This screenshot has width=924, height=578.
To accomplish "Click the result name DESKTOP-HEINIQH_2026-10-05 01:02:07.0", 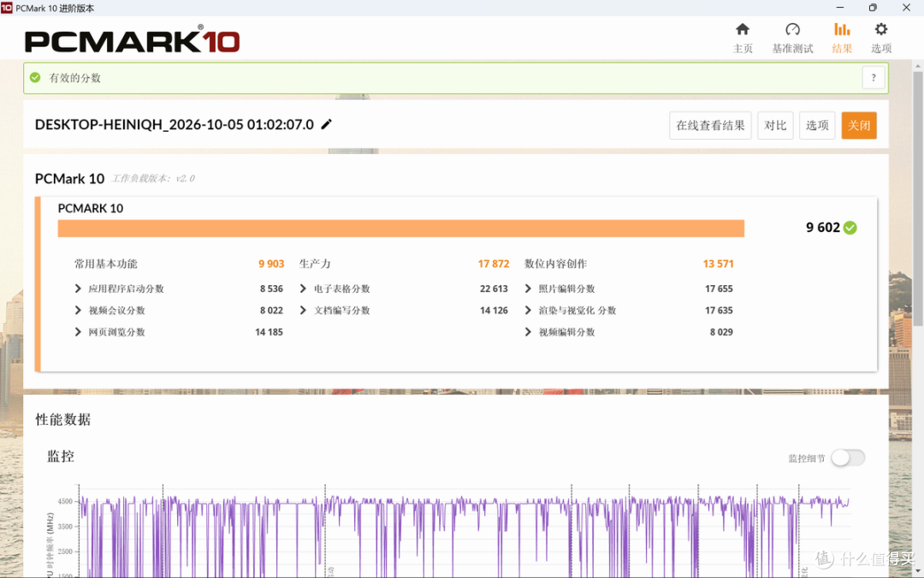I will [175, 124].
